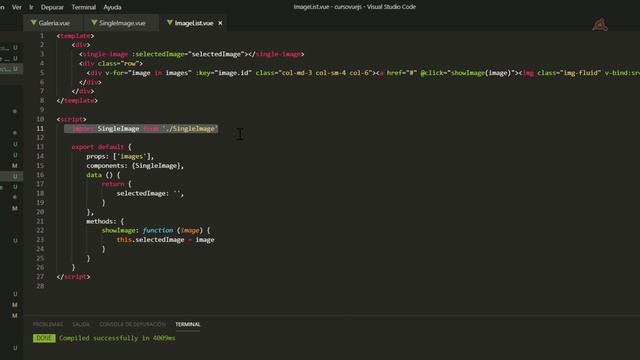Click line number 28 in the gutter
This screenshot has height=360, width=640.
(x=40, y=286)
